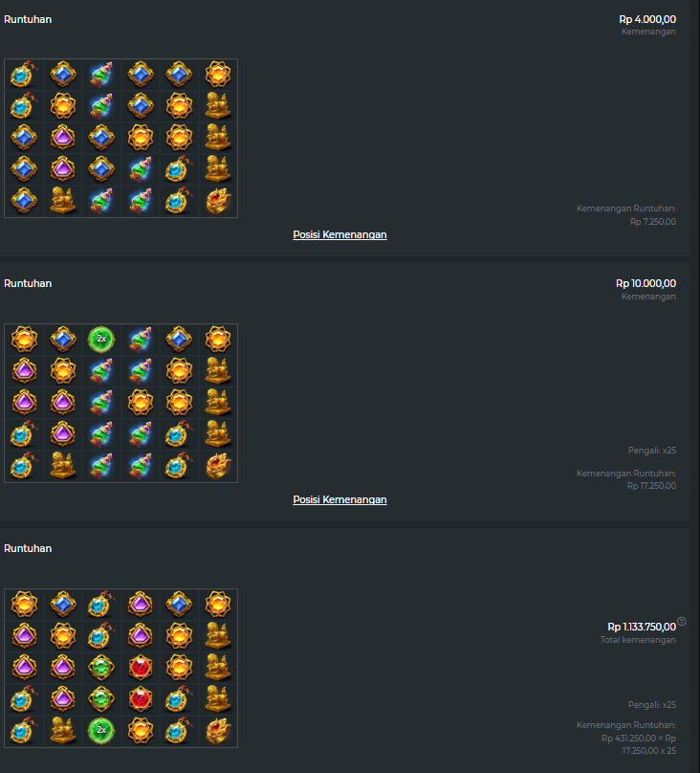The width and height of the screenshot is (700, 773).
Task: Open Posisi Kemenangan link under first grid
Action: pos(339,234)
